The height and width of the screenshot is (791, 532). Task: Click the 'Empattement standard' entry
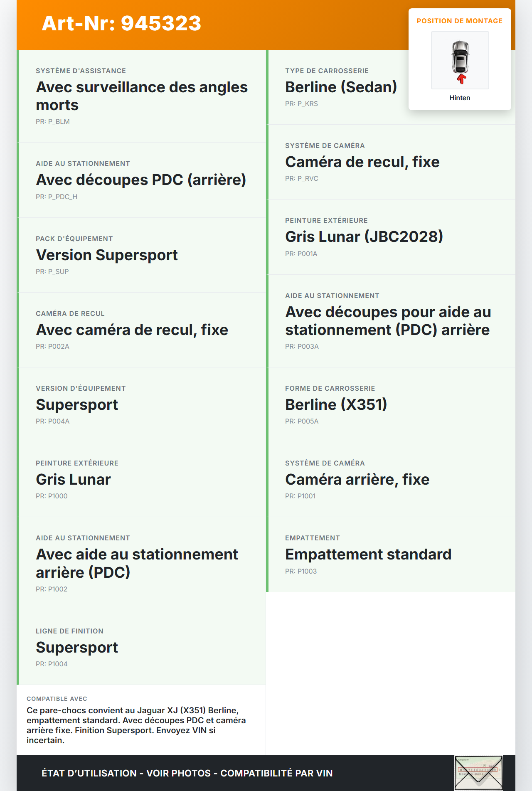pos(368,554)
